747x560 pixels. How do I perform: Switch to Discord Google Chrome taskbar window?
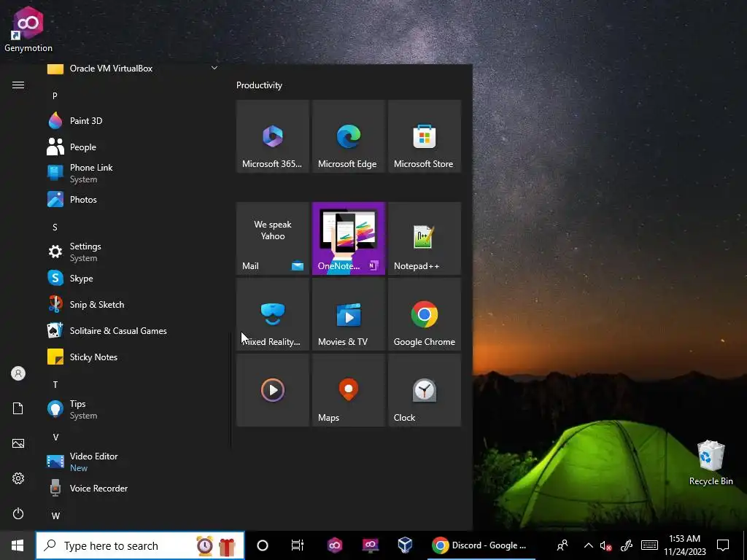pos(481,545)
